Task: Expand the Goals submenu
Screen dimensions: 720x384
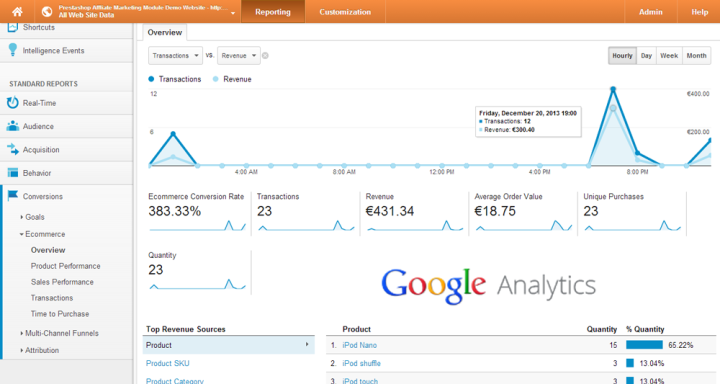Action: [33, 217]
